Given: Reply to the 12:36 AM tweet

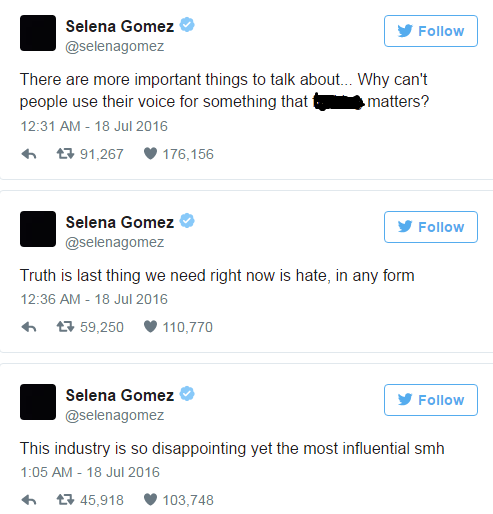Looking at the screenshot, I should click(29, 327).
